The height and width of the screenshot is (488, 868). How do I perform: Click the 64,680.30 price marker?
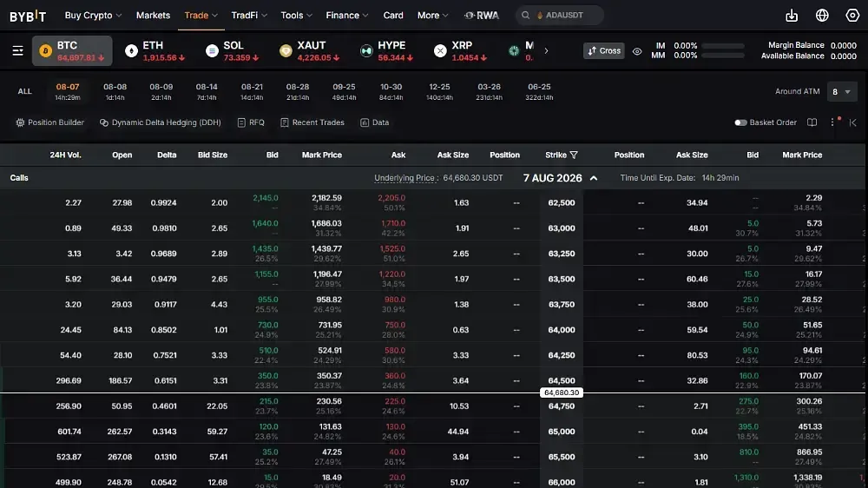(562, 392)
